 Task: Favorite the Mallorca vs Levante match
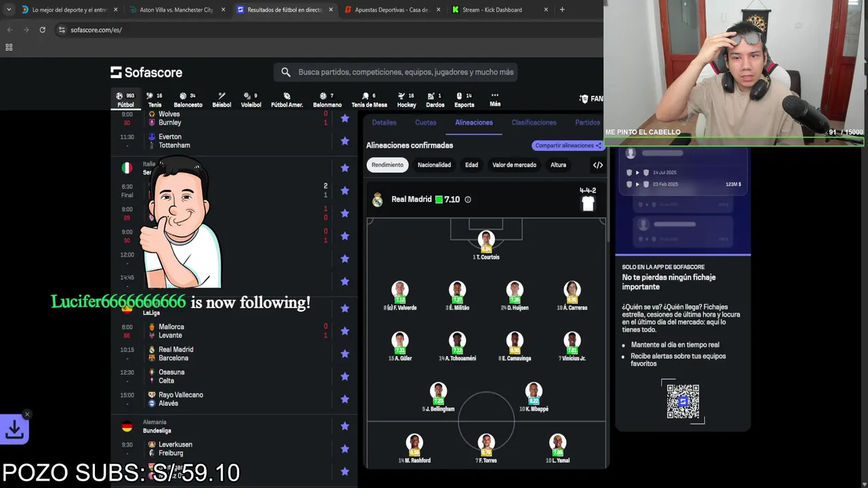click(344, 331)
